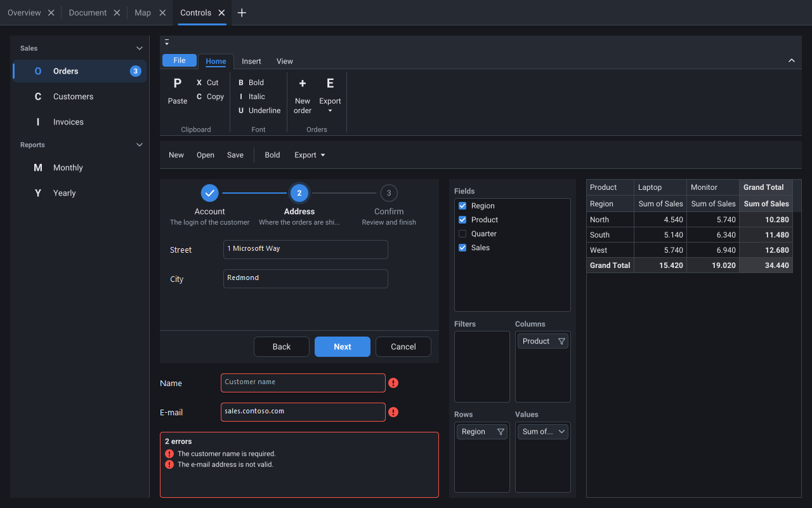The width and height of the screenshot is (812, 508).
Task: Click the Paste ribbon button
Action: coord(178,91)
